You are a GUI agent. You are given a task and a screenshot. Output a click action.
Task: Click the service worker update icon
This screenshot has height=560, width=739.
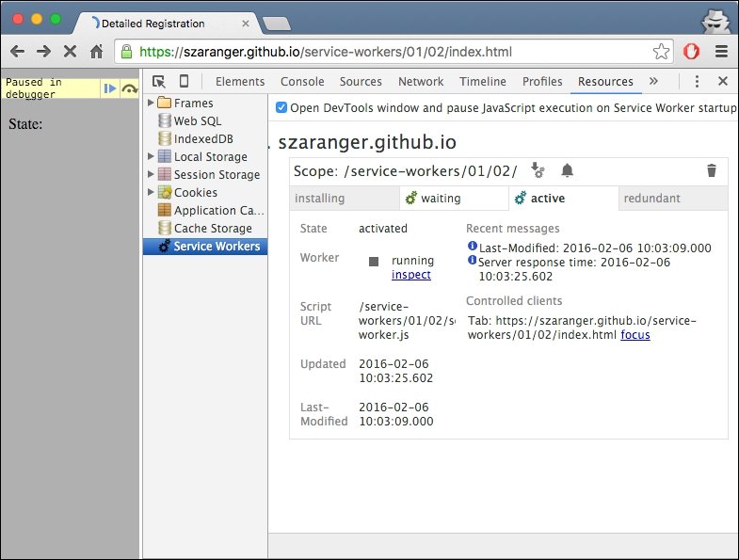538,170
